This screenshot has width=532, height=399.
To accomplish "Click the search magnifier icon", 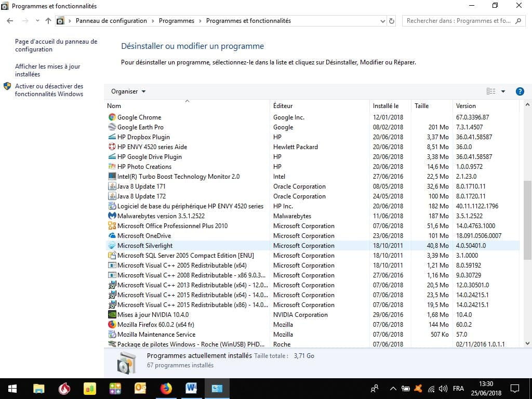I will click(518, 21).
